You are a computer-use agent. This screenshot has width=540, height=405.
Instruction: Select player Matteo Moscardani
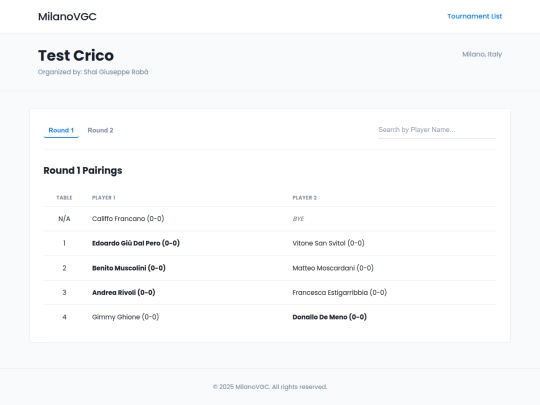pyautogui.click(x=333, y=268)
